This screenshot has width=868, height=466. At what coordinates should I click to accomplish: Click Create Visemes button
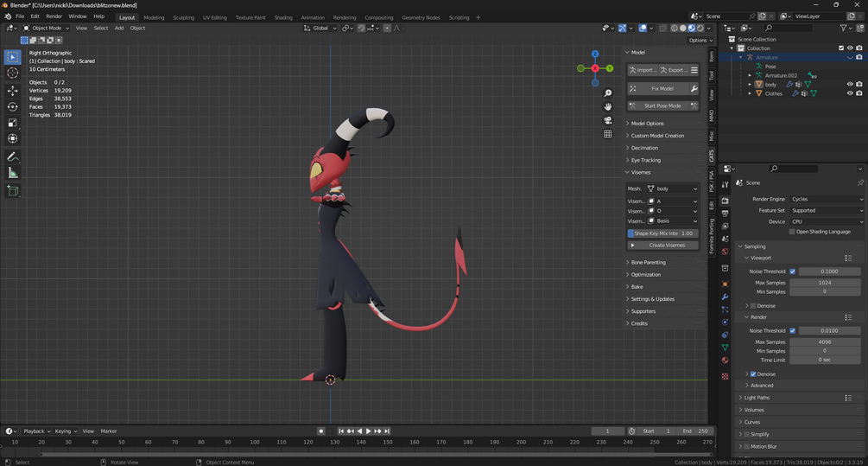click(662, 246)
